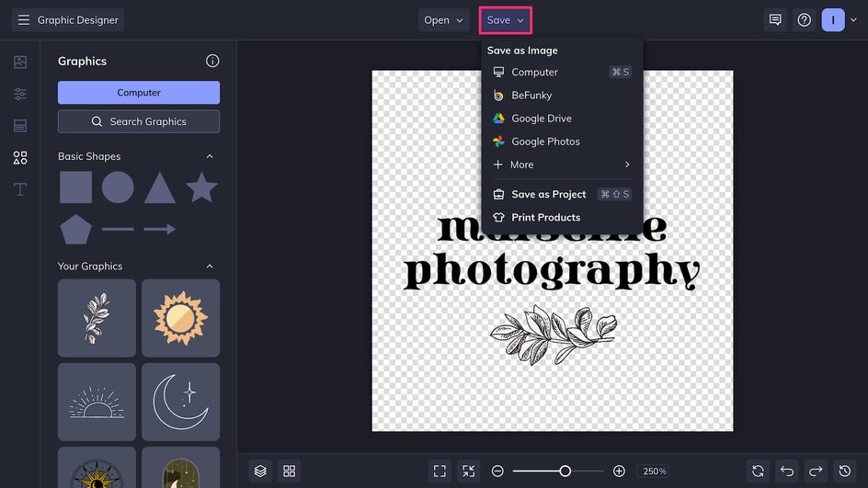Viewport: 868px width, 488px height.
Task: Save image to BeFunky
Action: tap(562, 96)
